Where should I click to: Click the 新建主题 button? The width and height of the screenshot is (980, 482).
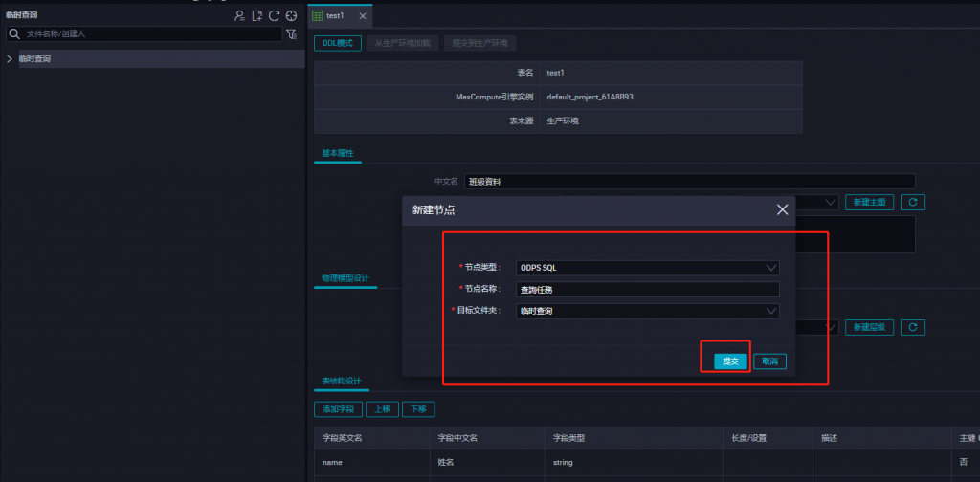(869, 203)
